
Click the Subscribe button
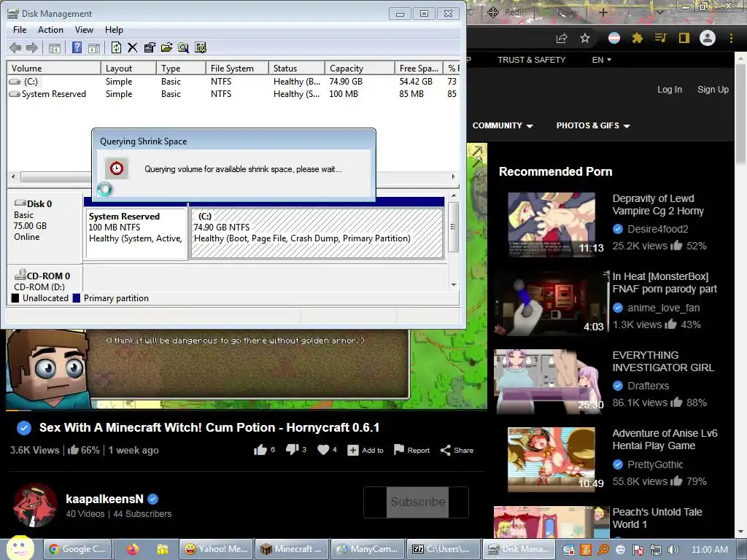click(x=417, y=502)
